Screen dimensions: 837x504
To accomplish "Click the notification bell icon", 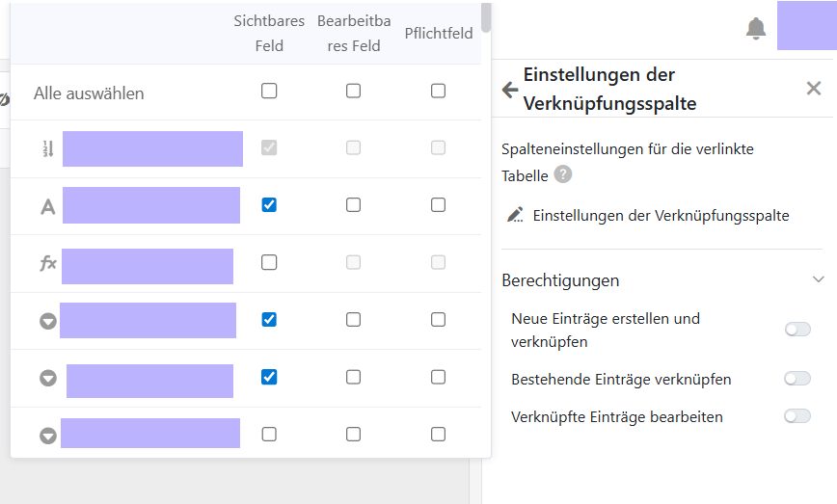I will (756, 29).
